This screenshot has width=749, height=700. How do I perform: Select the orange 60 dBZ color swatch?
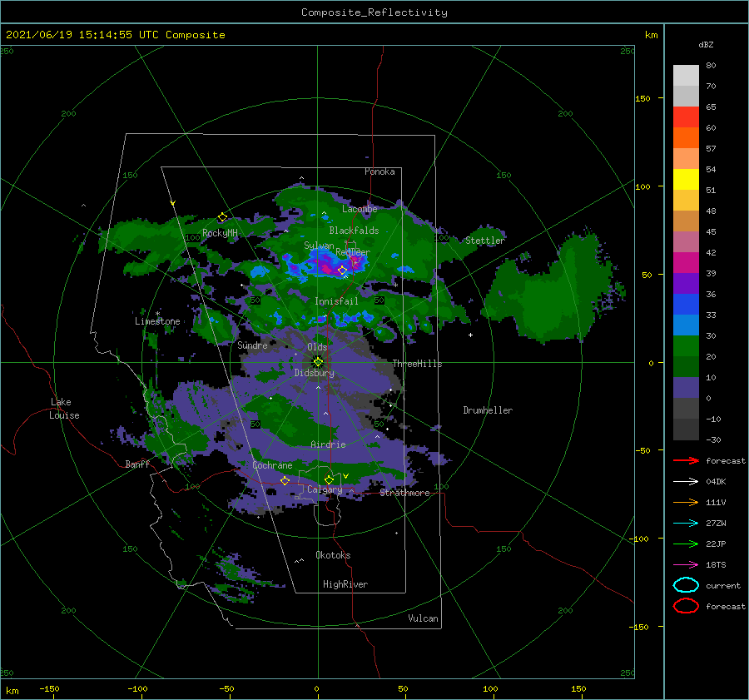tap(686, 137)
